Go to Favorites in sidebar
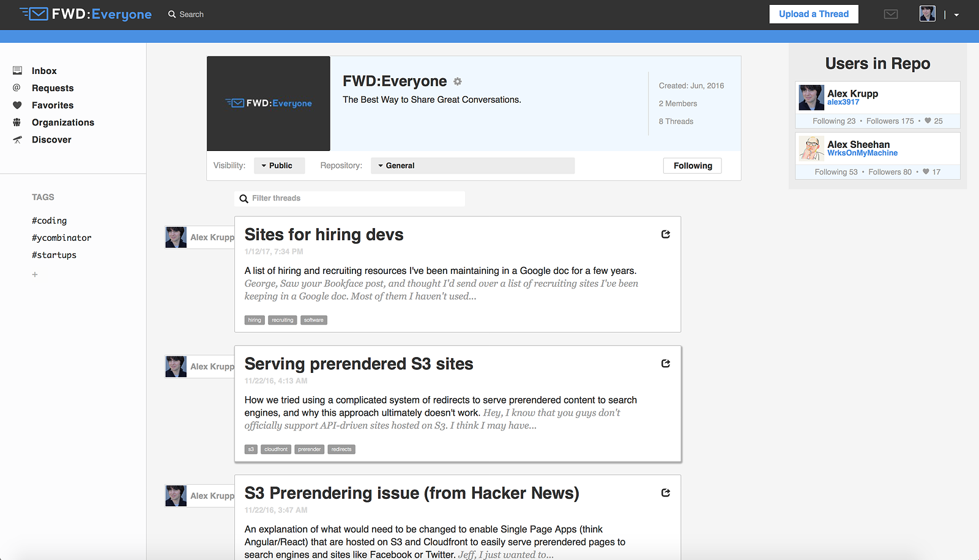The image size is (979, 560). 53,105
